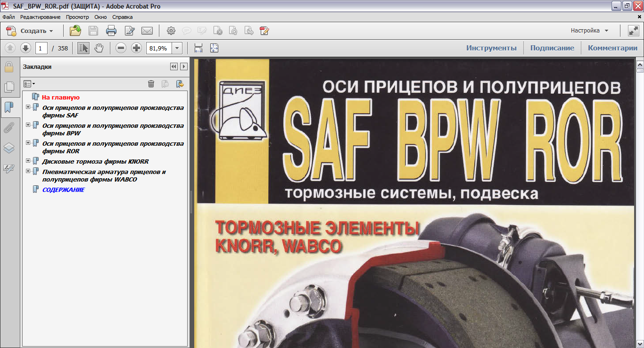644x348 pixels.
Task: Select the Hand tool in toolbar
Action: click(99, 48)
